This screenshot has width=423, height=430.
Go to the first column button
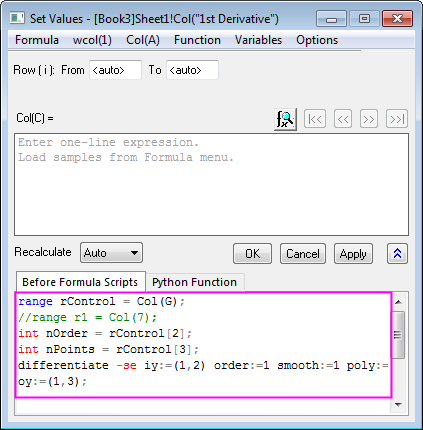pos(315,119)
